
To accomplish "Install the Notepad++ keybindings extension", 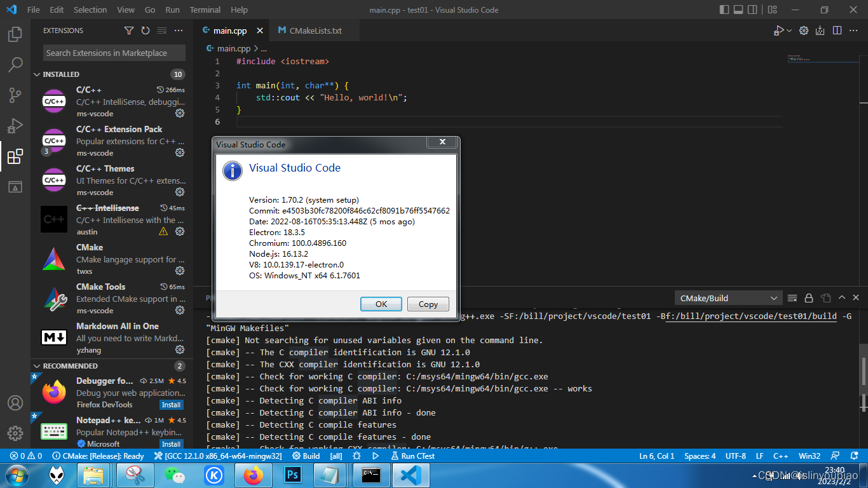I will tap(171, 444).
